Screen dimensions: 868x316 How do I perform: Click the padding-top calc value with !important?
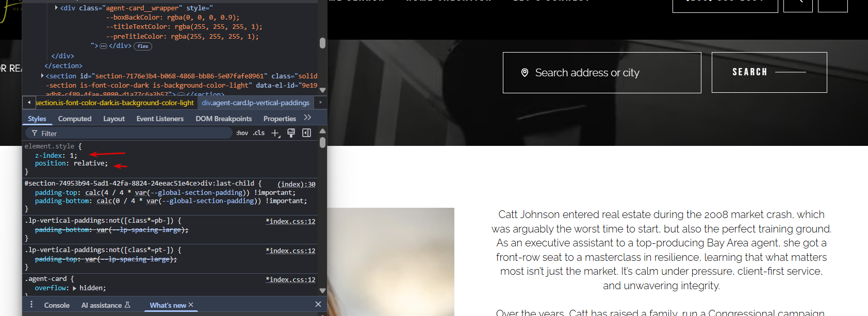click(190, 193)
